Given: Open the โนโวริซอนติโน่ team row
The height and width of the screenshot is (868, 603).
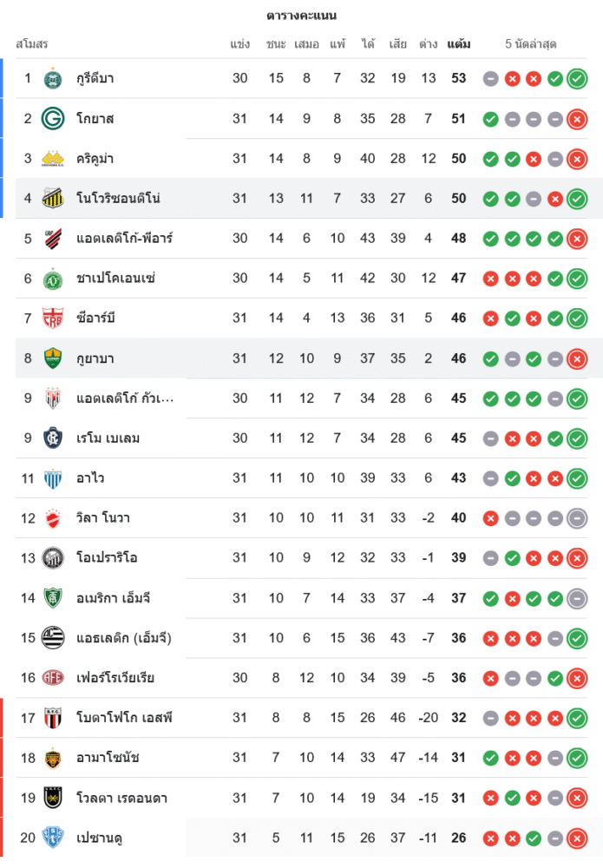Looking at the screenshot, I should (x=118, y=199).
